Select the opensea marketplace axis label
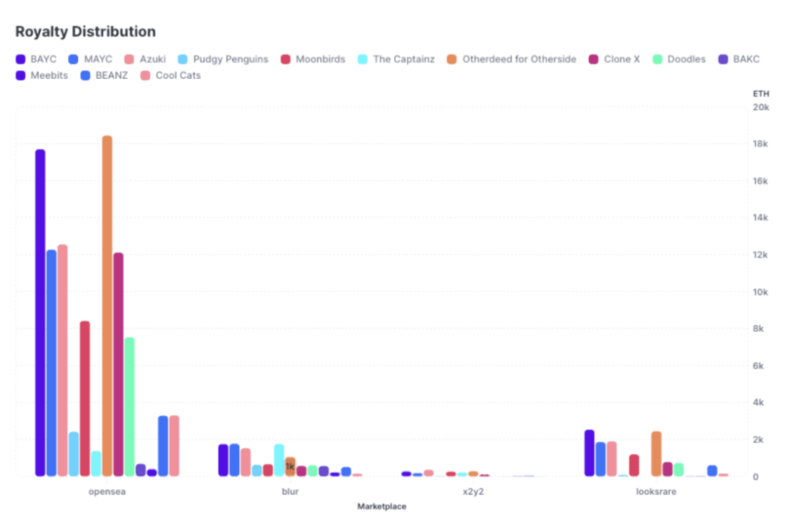 107,492
